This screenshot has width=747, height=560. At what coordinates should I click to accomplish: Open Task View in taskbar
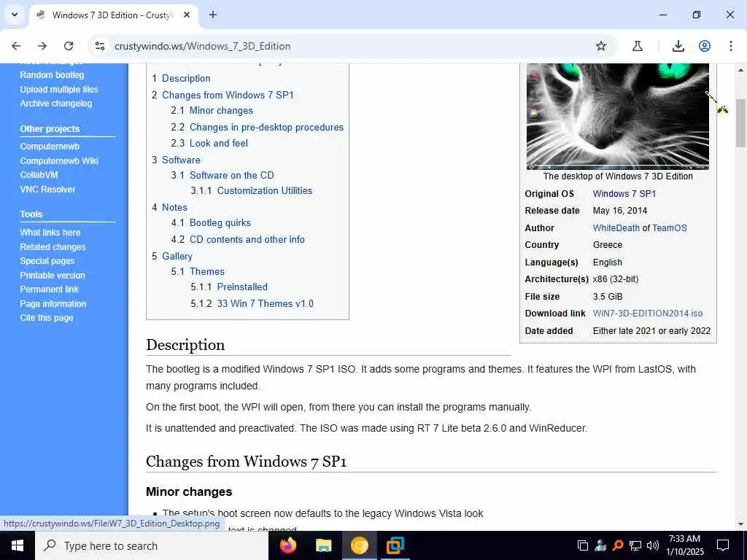[x=583, y=545]
